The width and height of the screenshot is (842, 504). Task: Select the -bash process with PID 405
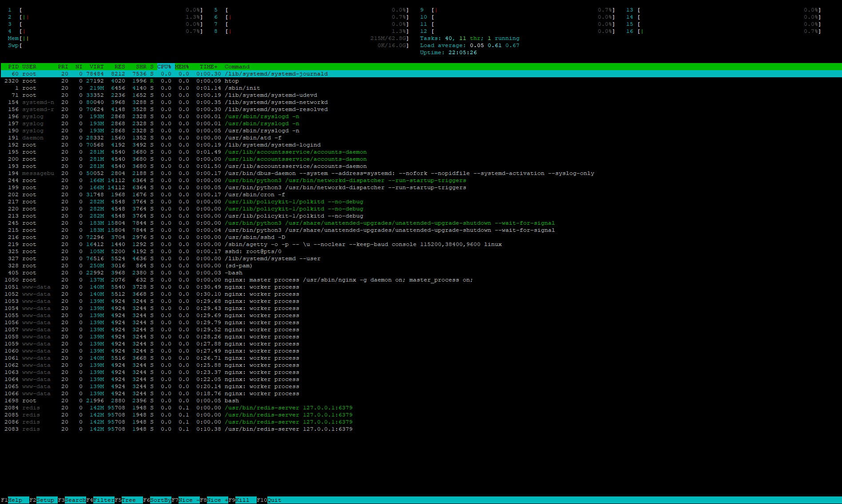[421, 273]
